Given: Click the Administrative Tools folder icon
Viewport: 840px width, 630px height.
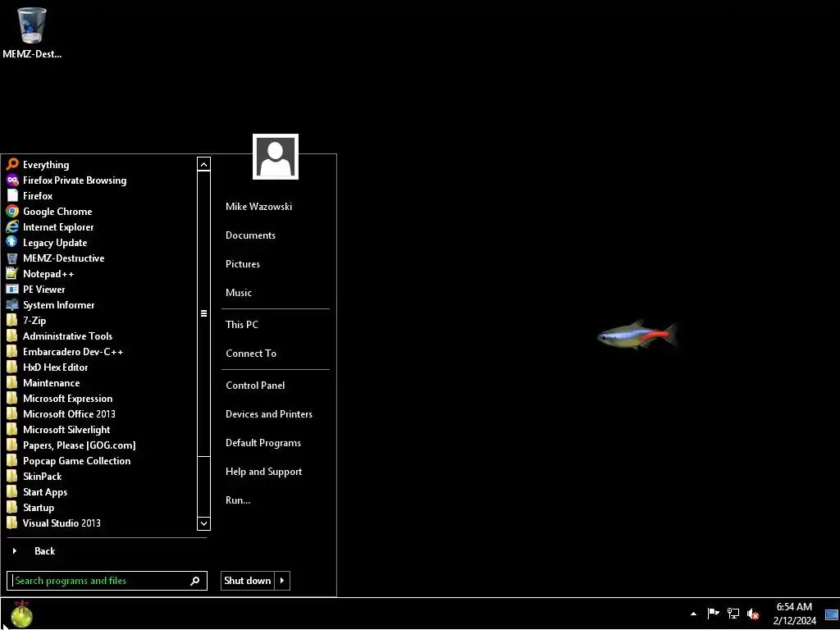Looking at the screenshot, I should (12, 336).
